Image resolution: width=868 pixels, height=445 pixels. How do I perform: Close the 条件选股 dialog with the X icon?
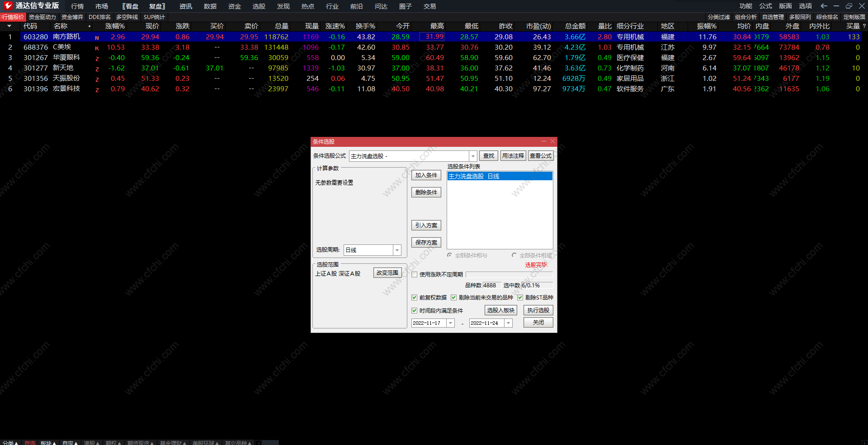point(552,141)
